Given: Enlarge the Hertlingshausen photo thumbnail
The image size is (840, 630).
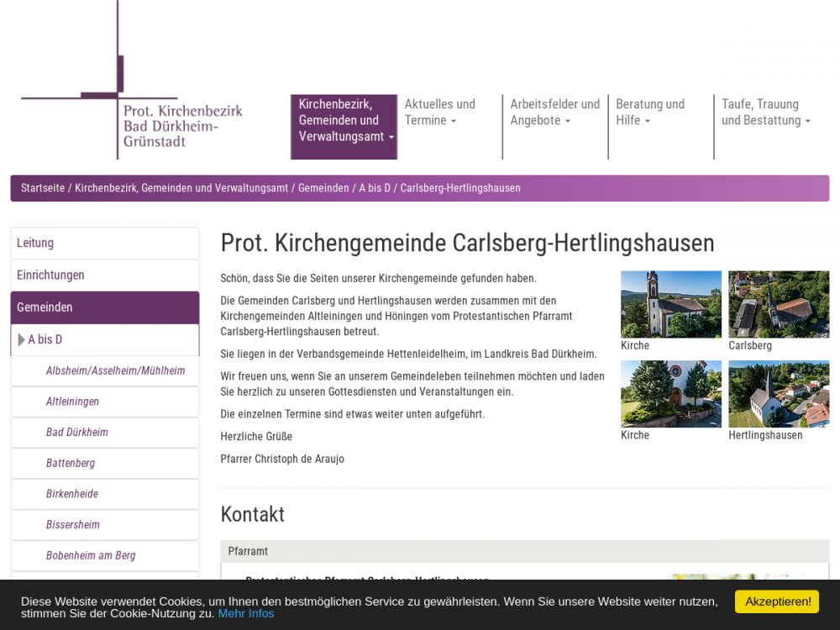Looking at the screenshot, I should click(x=778, y=394).
